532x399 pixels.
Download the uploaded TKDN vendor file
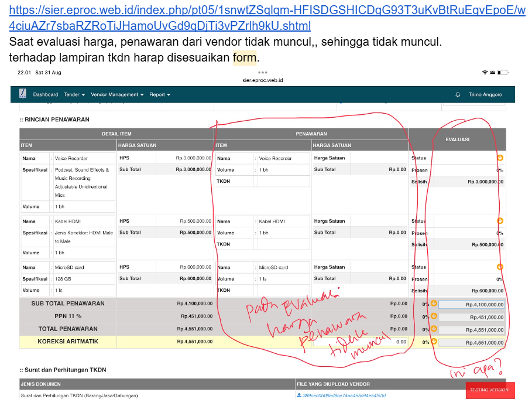[342, 395]
